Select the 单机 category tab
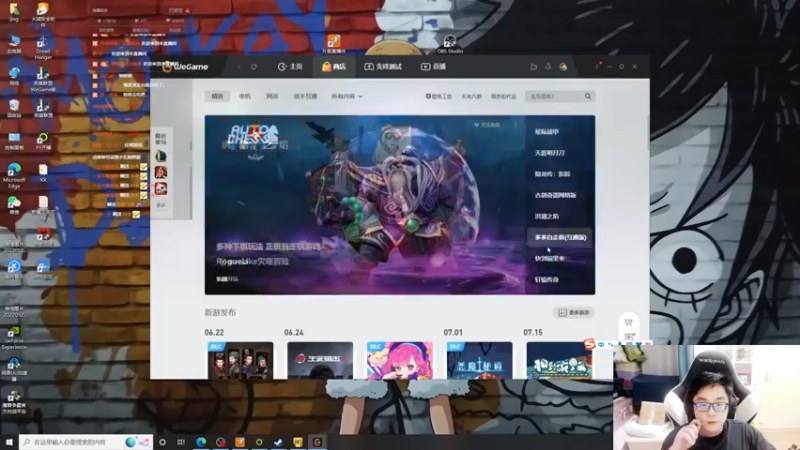800x450 pixels. click(x=245, y=96)
